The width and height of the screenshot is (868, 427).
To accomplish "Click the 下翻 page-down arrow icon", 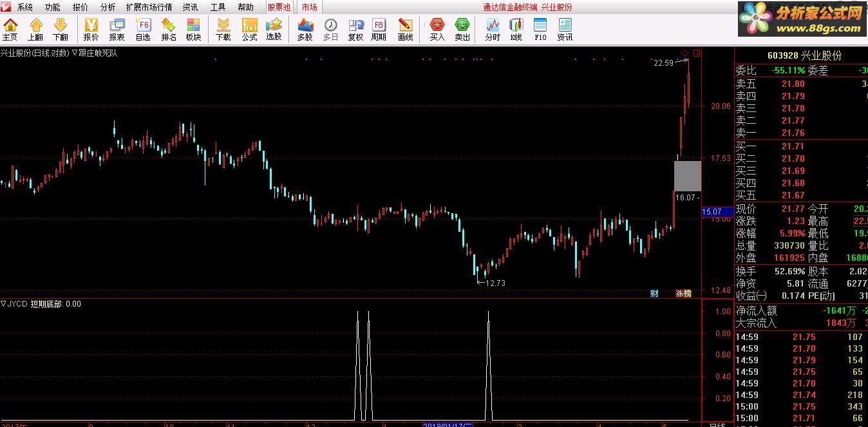I will tap(61, 30).
